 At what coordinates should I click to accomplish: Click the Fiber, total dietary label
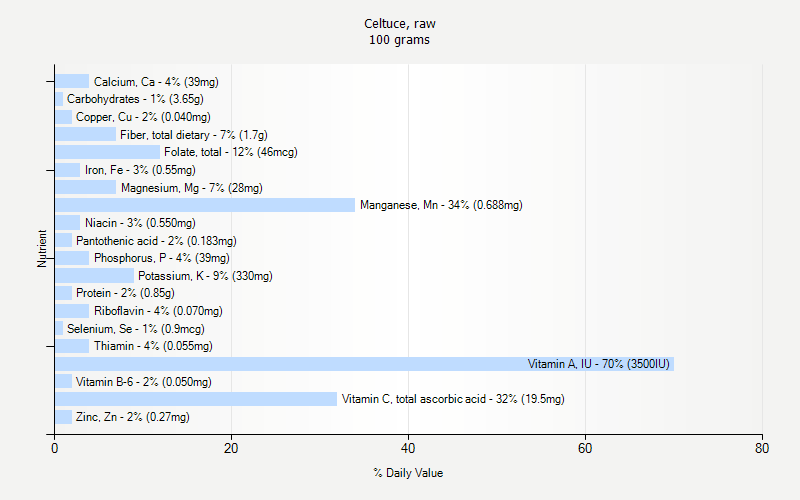193,135
